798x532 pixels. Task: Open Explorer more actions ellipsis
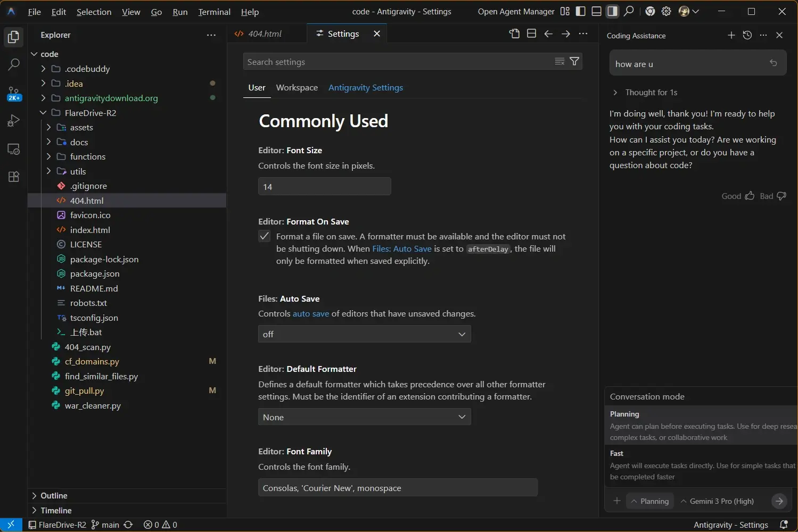211,35
